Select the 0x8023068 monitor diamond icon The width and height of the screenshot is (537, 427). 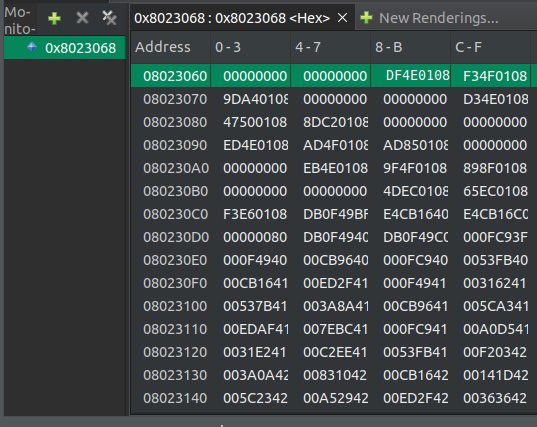[x=32, y=47]
